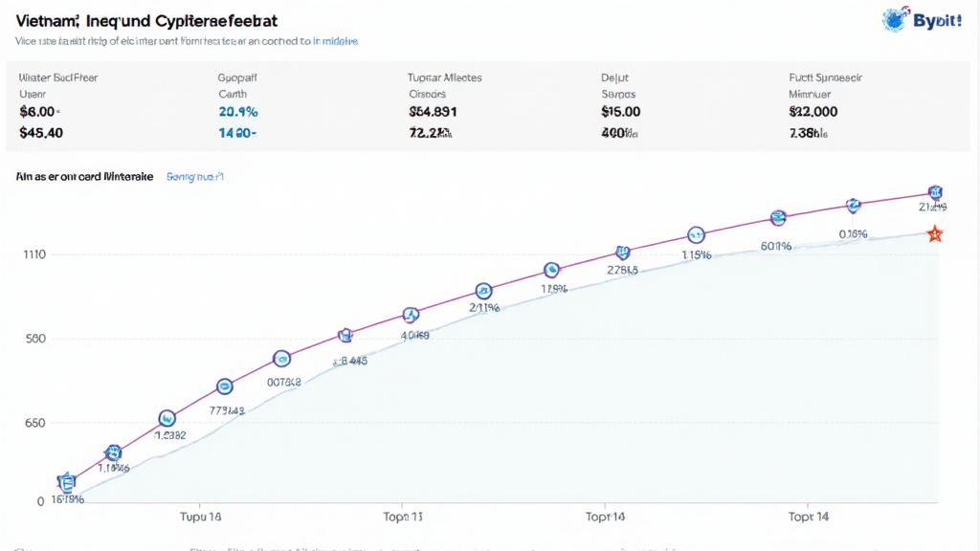
Task: Click the data marker above 2/11% label
Action: click(x=483, y=290)
